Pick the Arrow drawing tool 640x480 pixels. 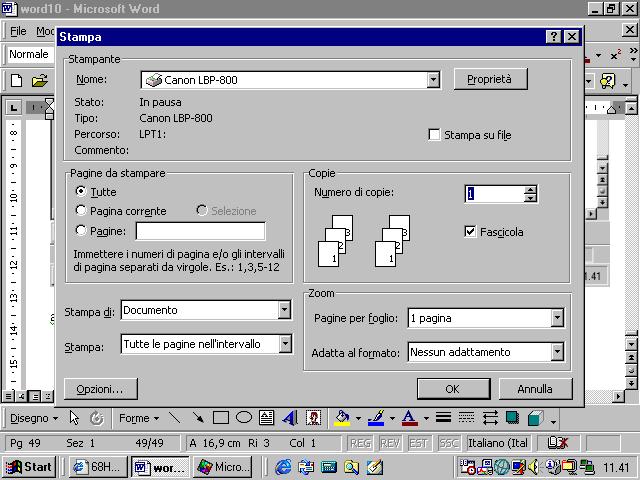coord(198,418)
